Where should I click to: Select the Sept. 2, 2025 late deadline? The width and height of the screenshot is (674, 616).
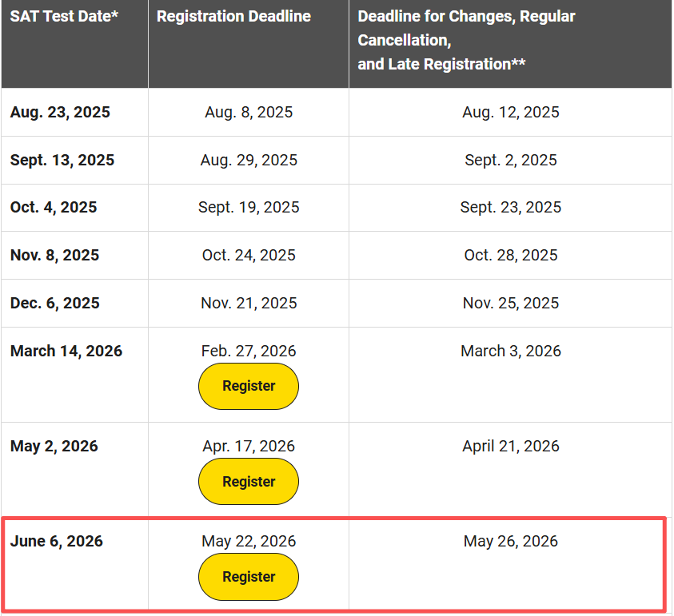(511, 160)
